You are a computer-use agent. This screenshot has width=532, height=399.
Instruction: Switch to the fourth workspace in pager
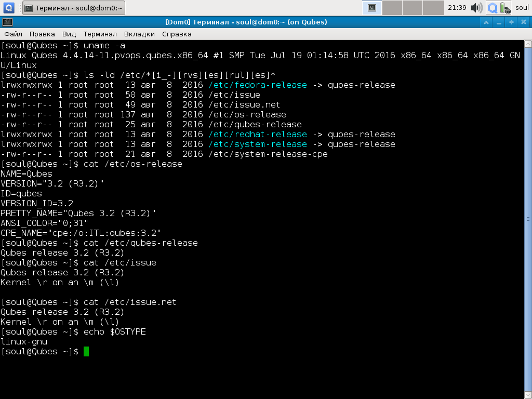point(433,8)
